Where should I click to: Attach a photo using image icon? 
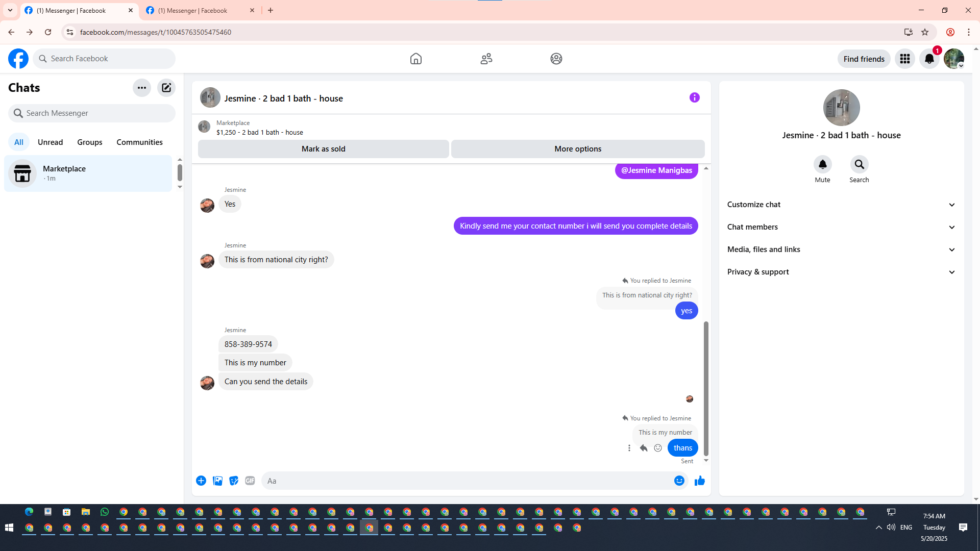[217, 481]
